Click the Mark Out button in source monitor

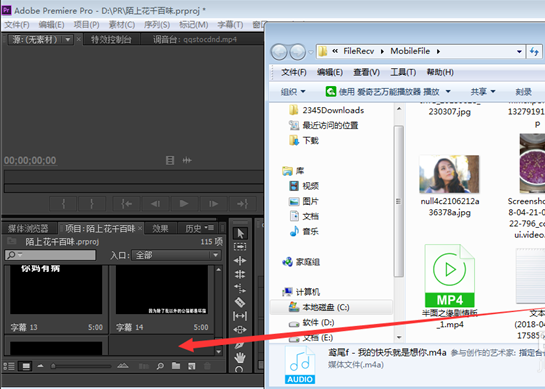(92, 204)
